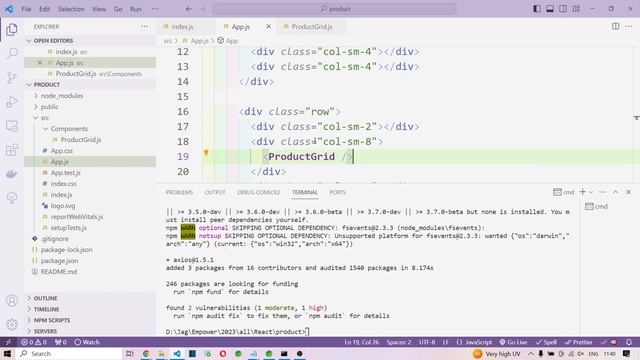
Task: Toggle Spell checker in status bar
Action: click(x=546, y=342)
